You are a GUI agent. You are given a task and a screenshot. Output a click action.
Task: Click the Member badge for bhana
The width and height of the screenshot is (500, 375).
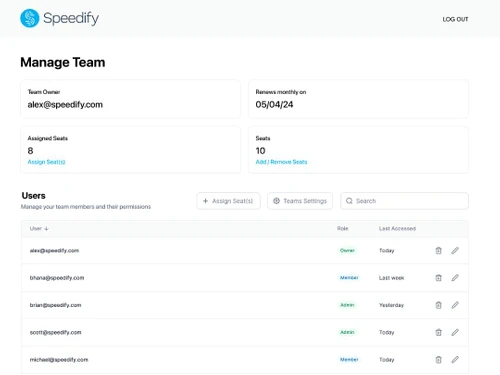tap(349, 278)
